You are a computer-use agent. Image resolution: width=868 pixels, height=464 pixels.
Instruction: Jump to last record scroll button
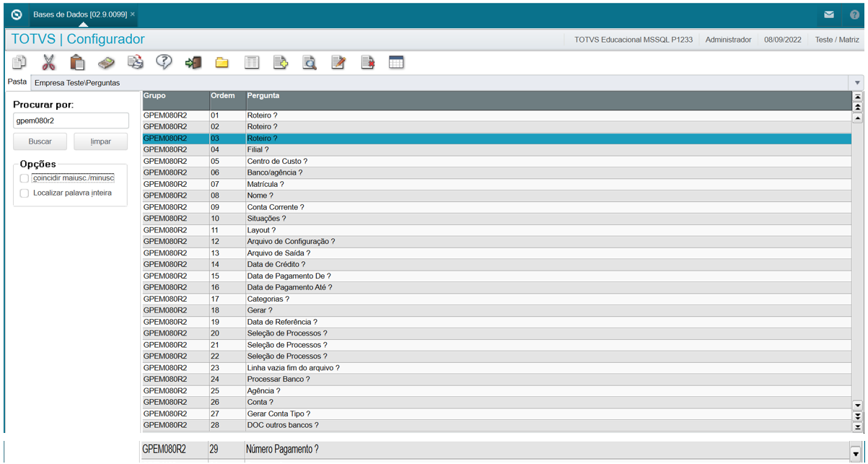[858, 427]
